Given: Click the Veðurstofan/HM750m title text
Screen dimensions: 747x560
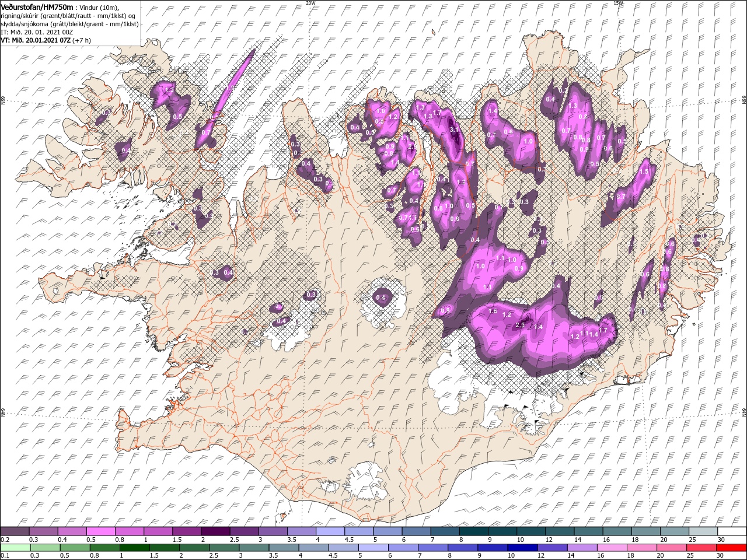Looking at the screenshot, I should [37, 6].
